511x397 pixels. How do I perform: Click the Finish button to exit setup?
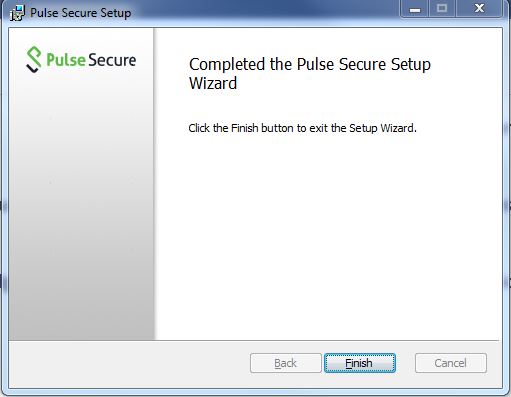pyautogui.click(x=360, y=363)
